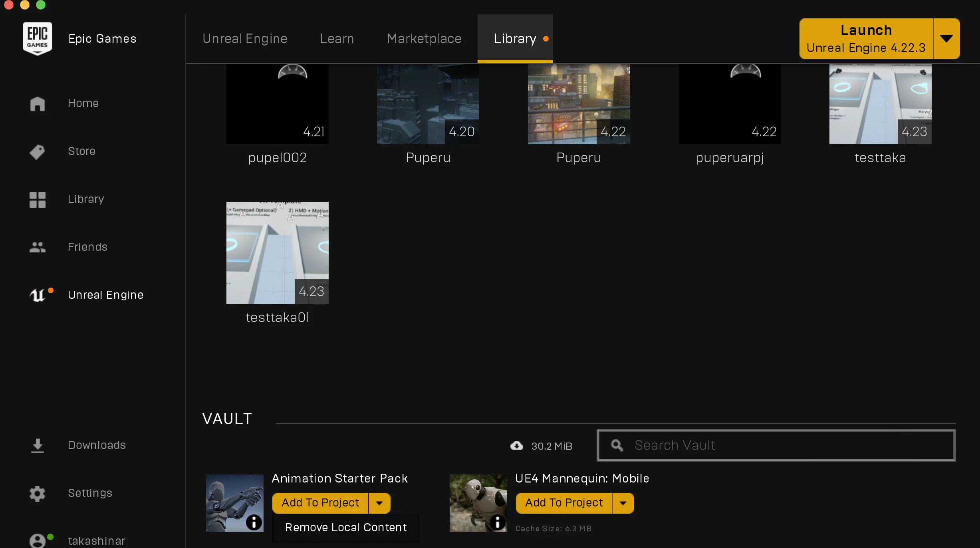This screenshot has height=548, width=980.
Task: Launch Unreal Engine 4.22.3
Action: tap(866, 39)
